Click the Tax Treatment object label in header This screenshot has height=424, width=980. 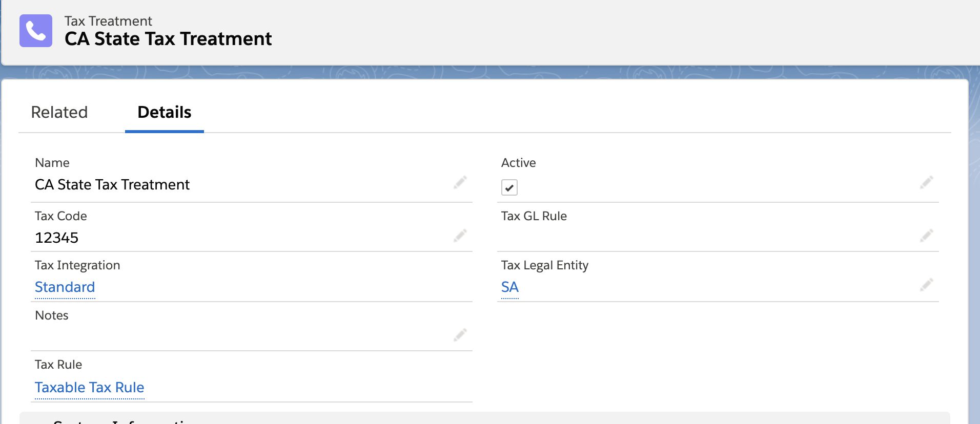pyautogui.click(x=108, y=21)
